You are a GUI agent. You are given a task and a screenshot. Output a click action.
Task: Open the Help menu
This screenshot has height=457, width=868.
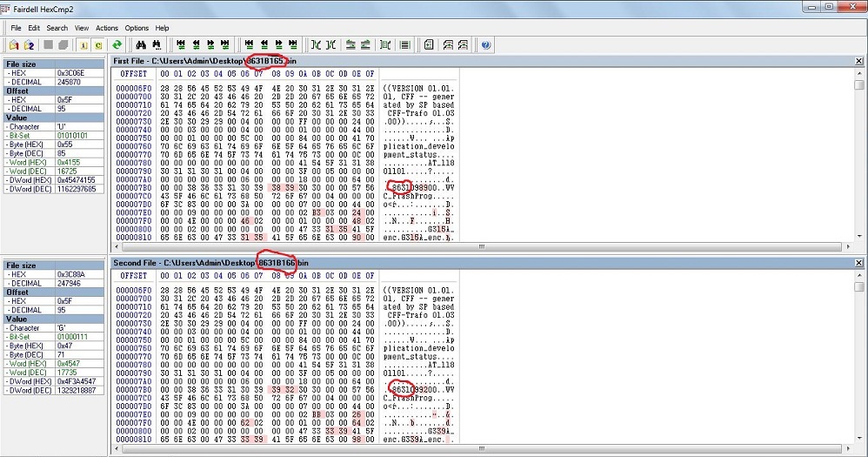click(x=162, y=28)
